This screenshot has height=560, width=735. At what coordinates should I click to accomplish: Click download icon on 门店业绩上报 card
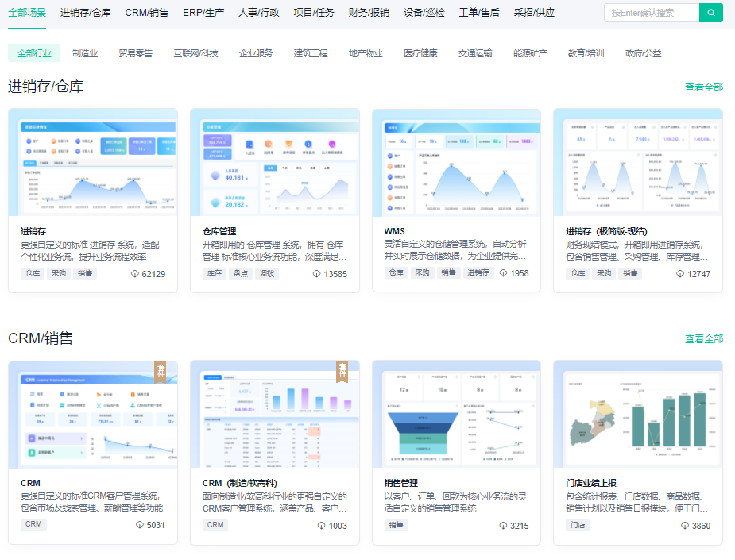pyautogui.click(x=685, y=526)
